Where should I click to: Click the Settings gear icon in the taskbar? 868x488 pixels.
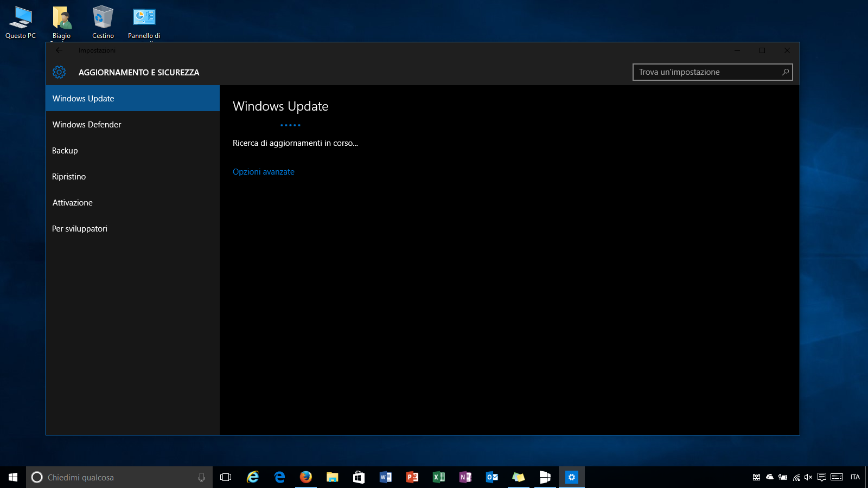click(572, 477)
